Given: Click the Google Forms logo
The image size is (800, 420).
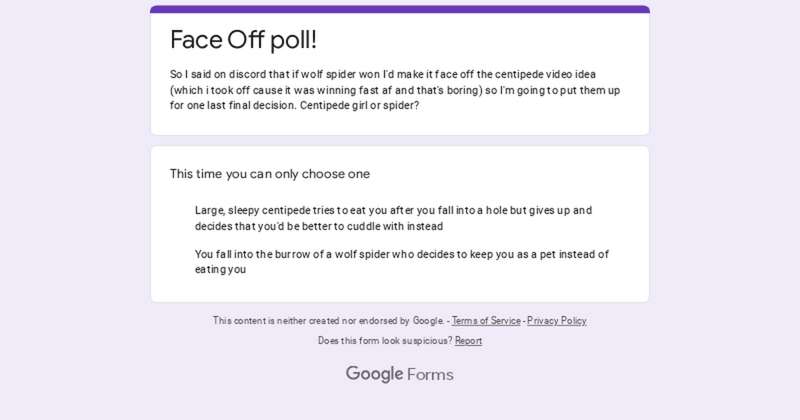Looking at the screenshot, I should point(399,374).
